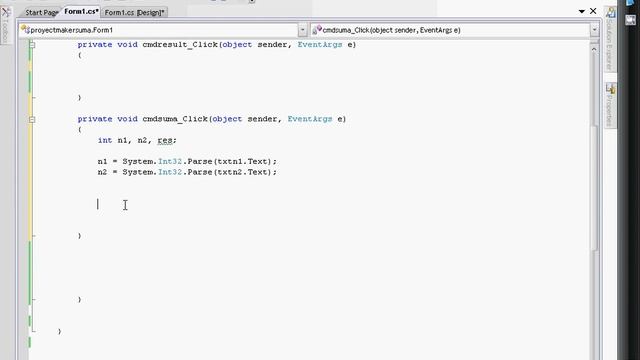Collapse the cmdsuma_Click method outline

tap(32, 119)
